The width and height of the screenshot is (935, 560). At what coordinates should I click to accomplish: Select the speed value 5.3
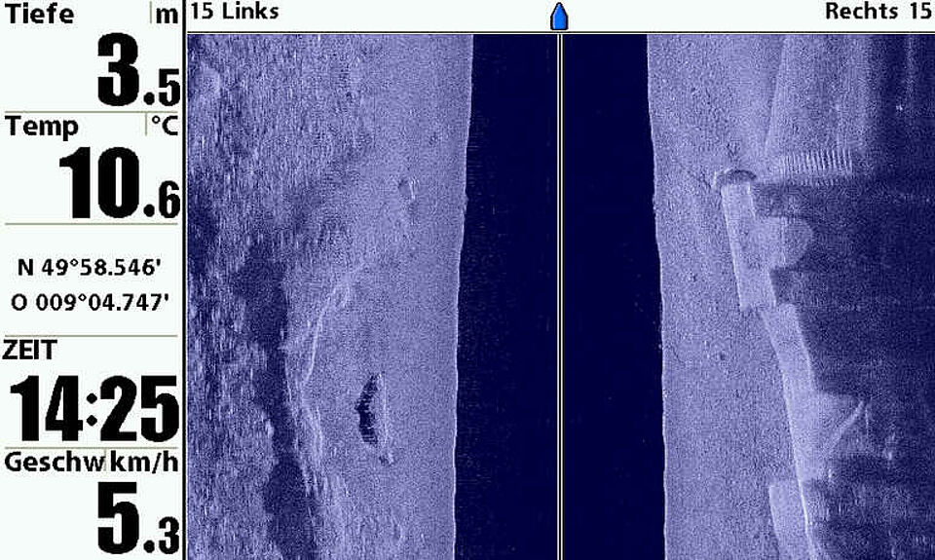pos(138,517)
